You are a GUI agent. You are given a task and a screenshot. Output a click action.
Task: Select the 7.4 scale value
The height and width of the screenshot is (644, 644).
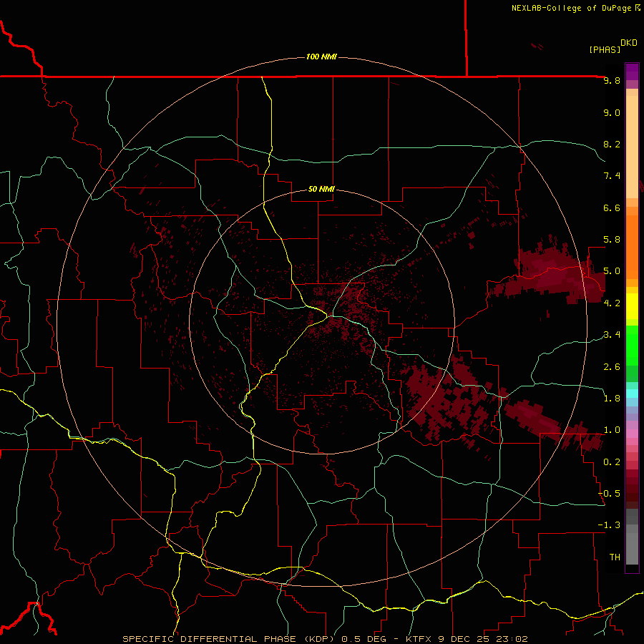[612, 176]
